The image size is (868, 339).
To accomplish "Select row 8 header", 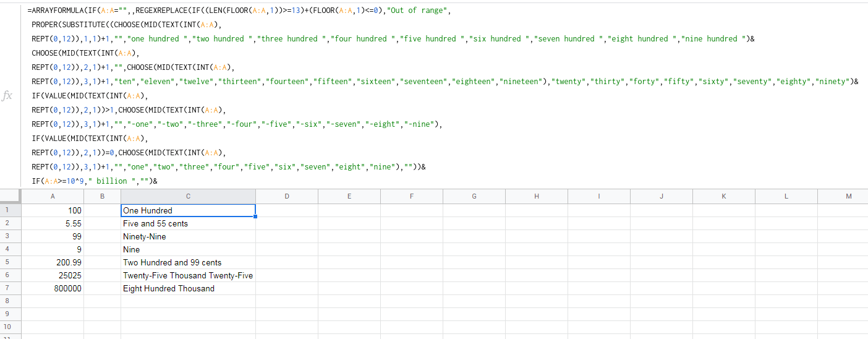I will 11,301.
